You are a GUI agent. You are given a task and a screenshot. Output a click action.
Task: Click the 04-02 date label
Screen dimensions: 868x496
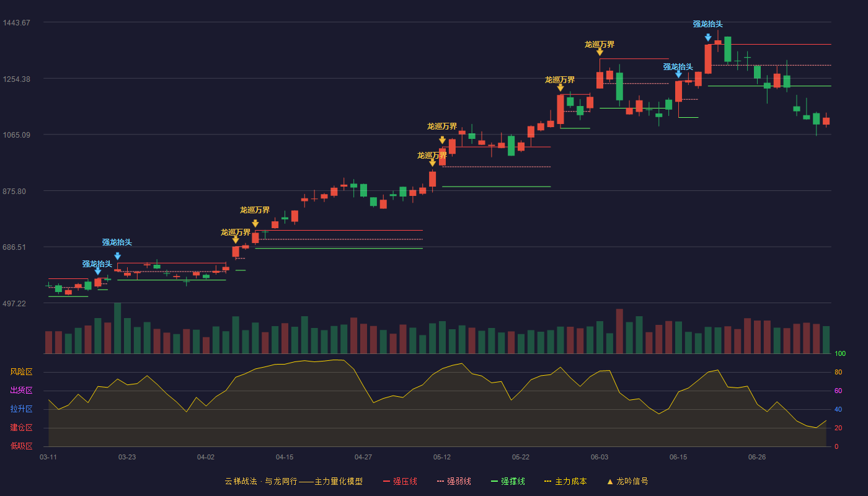[x=206, y=457]
